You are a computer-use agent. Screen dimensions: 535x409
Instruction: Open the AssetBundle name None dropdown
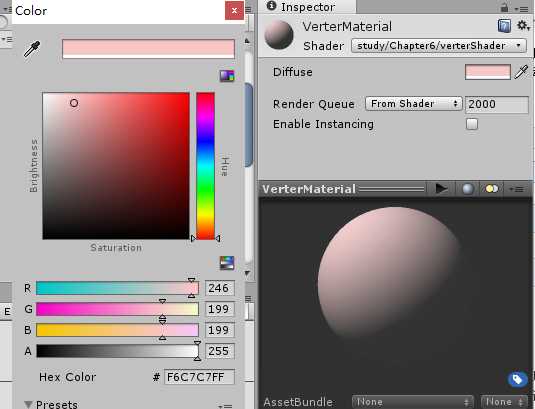click(x=413, y=402)
